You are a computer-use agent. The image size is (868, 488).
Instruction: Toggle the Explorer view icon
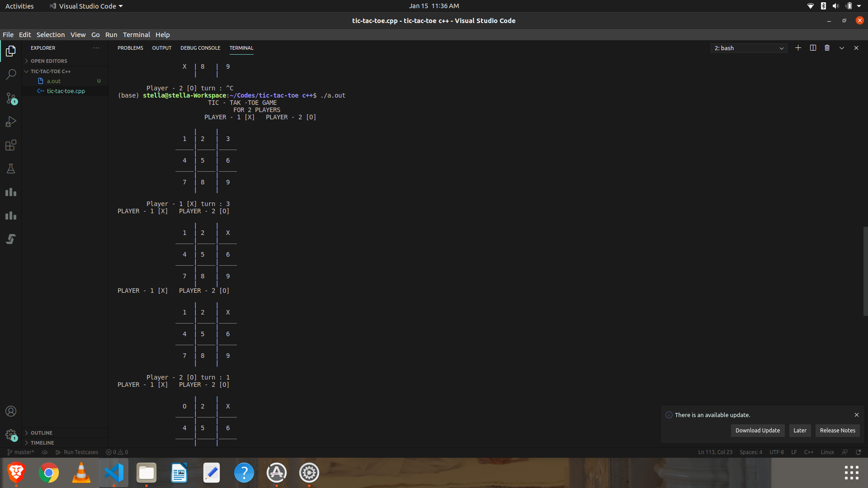coord(11,51)
